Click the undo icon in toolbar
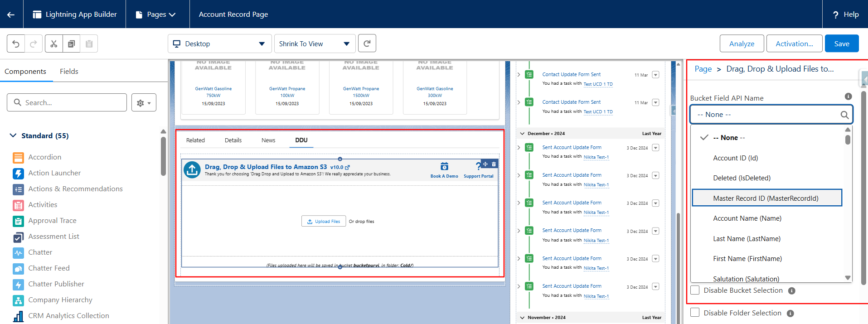 pyautogui.click(x=16, y=44)
